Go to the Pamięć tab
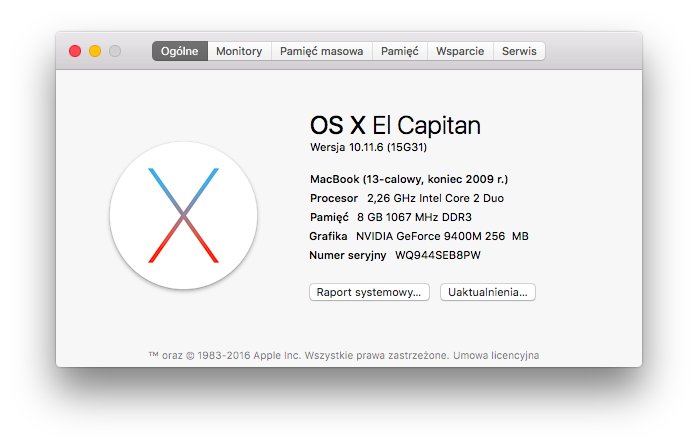The width and height of the screenshot is (698, 447). click(400, 51)
